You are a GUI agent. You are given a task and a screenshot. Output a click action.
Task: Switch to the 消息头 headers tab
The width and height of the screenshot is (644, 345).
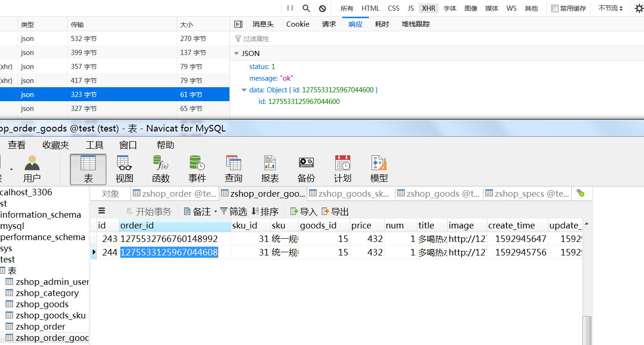pyautogui.click(x=263, y=24)
